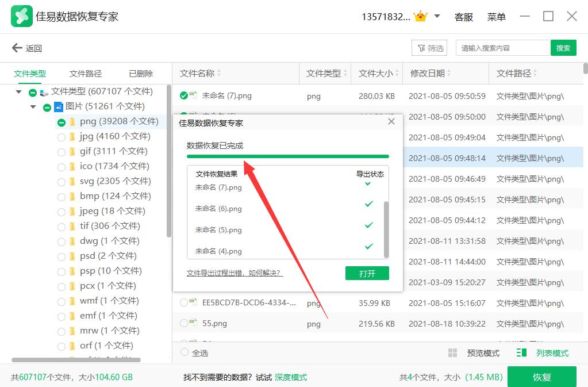Sort by 文件类型 column header

pyautogui.click(x=323, y=74)
